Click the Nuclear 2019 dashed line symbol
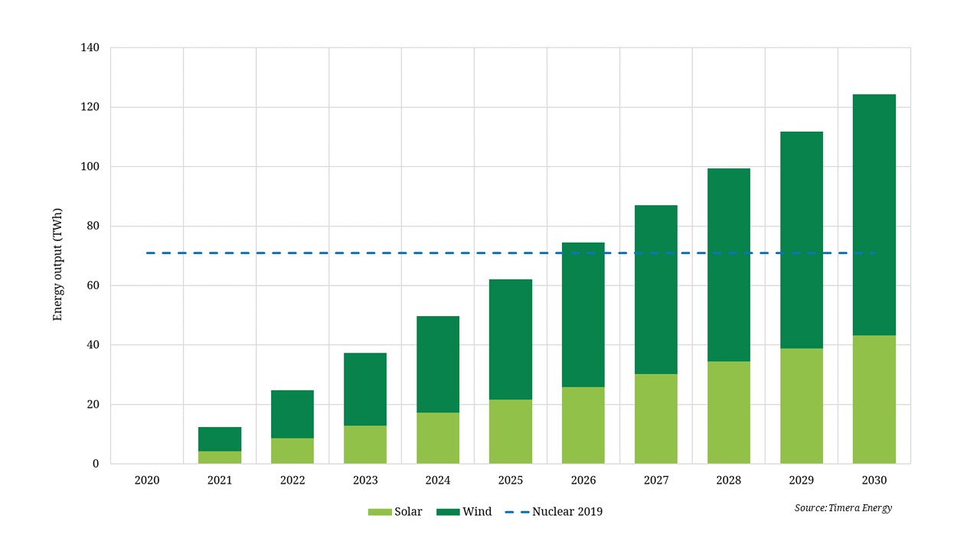This screenshot has width=980, height=551. coord(517,511)
